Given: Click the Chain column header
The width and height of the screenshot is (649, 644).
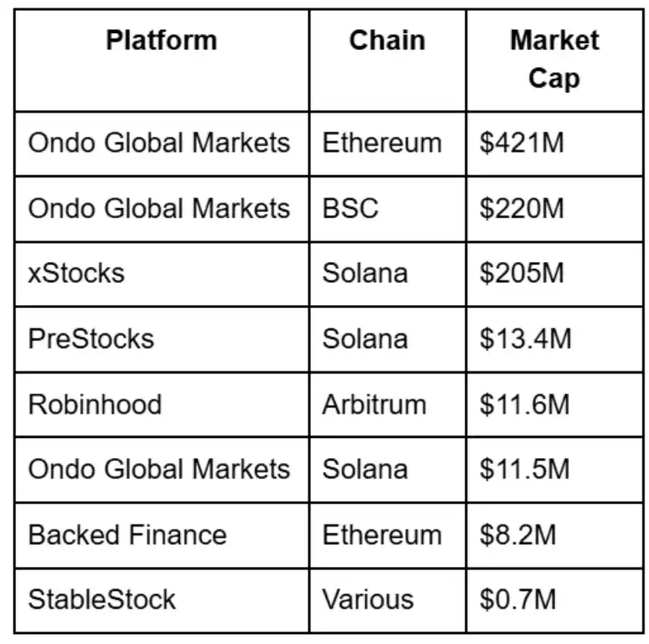Looking at the screenshot, I should click(x=387, y=41).
